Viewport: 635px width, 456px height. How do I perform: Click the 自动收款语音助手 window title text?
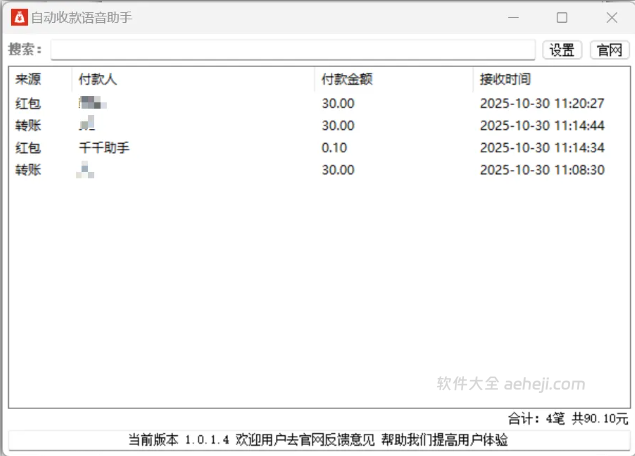82,18
